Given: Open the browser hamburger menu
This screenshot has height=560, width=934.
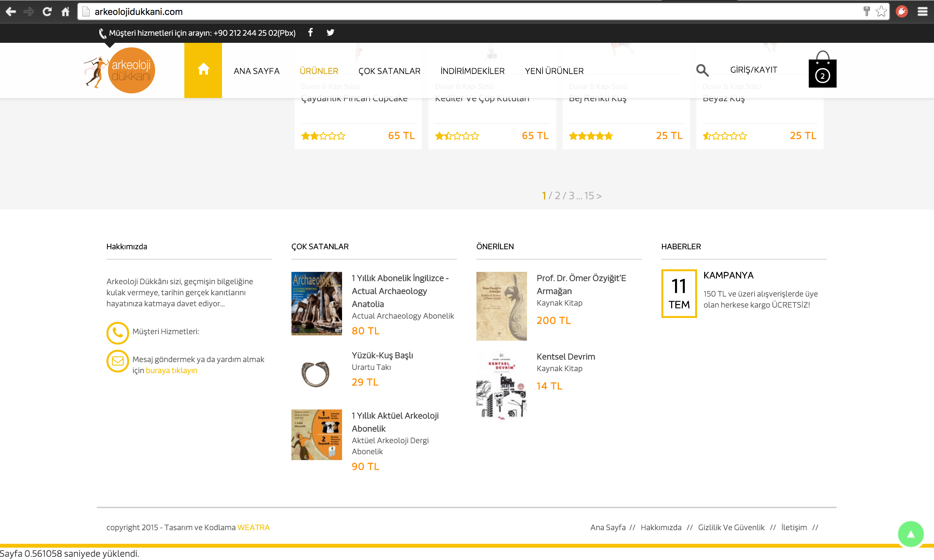Looking at the screenshot, I should click(x=922, y=12).
